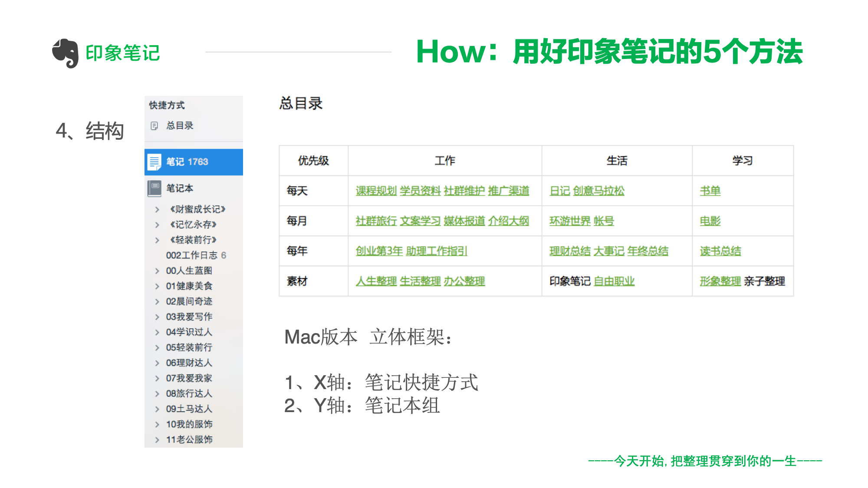Image resolution: width=868 pixels, height=488 pixels.
Task: Open the 创业第3年 link
Action: click(379, 251)
